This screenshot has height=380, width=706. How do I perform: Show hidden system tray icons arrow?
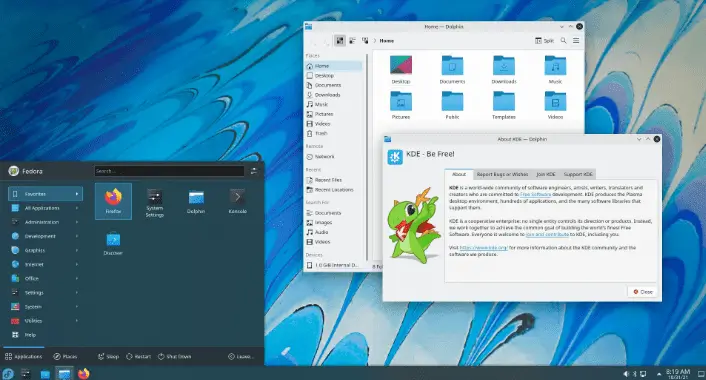[x=659, y=374]
